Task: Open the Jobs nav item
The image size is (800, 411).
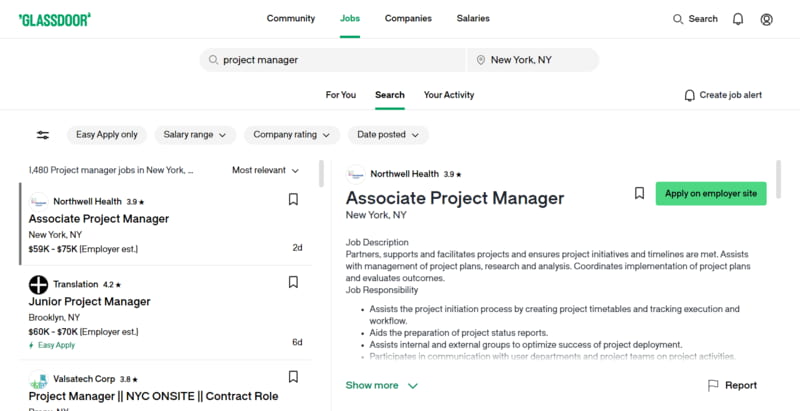Action: click(350, 19)
